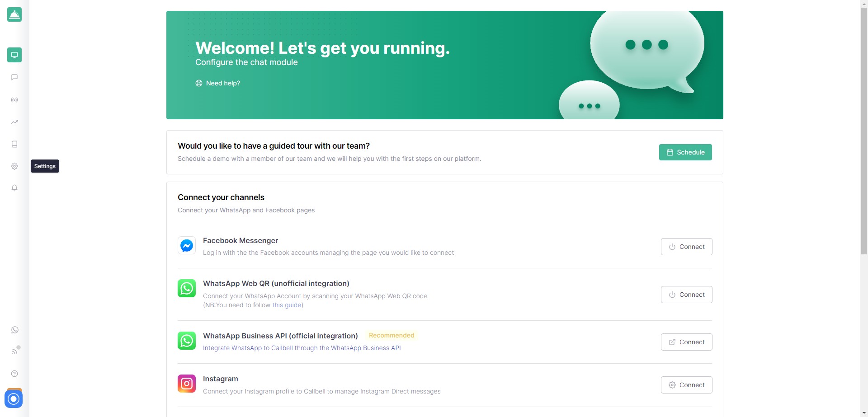Click the "Facebook Messenger" title text
Viewport: 868px width, 417px height.
241,240
